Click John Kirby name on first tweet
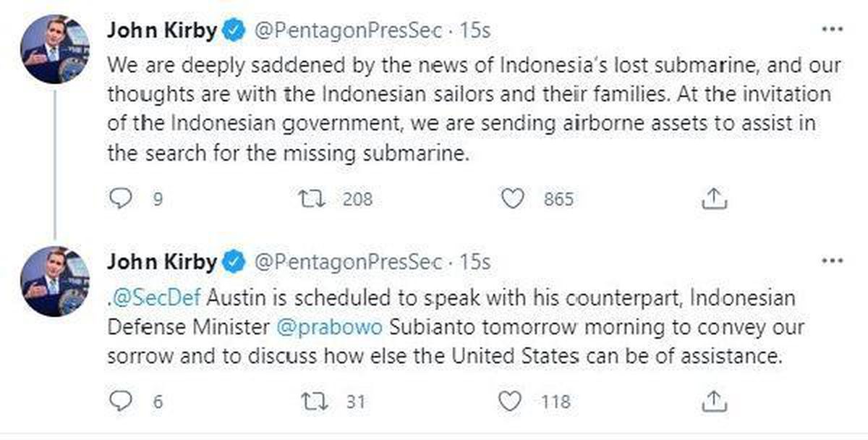Image resolution: width=868 pixels, height=440 pixels. pyautogui.click(x=161, y=31)
